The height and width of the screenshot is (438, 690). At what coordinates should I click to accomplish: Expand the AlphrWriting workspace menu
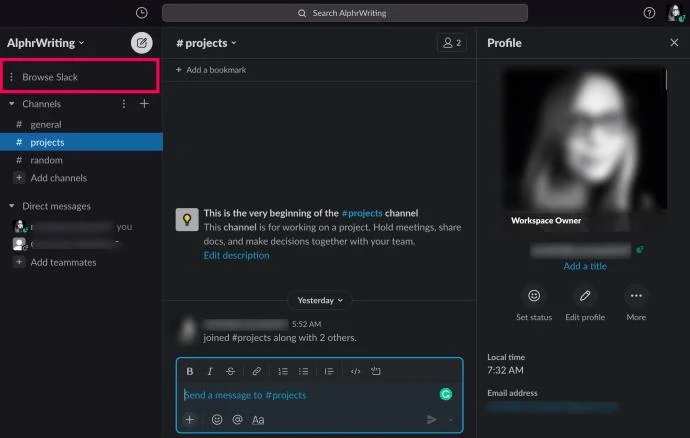45,43
